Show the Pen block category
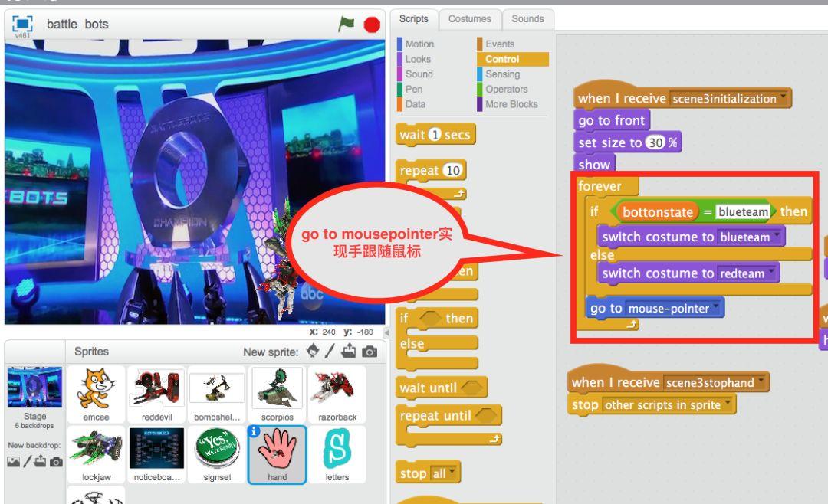The image size is (828, 504). pyautogui.click(x=414, y=89)
